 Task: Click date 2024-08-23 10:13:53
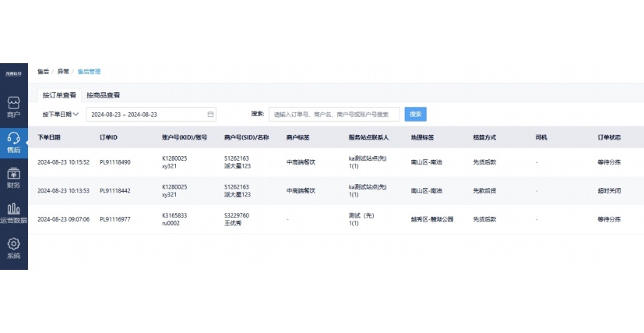click(x=63, y=191)
